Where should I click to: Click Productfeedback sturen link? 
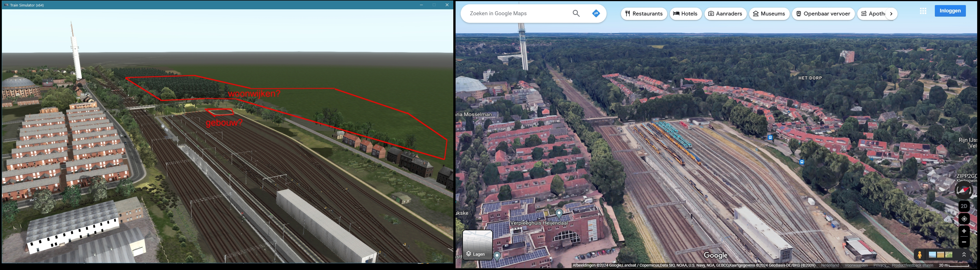click(x=912, y=265)
